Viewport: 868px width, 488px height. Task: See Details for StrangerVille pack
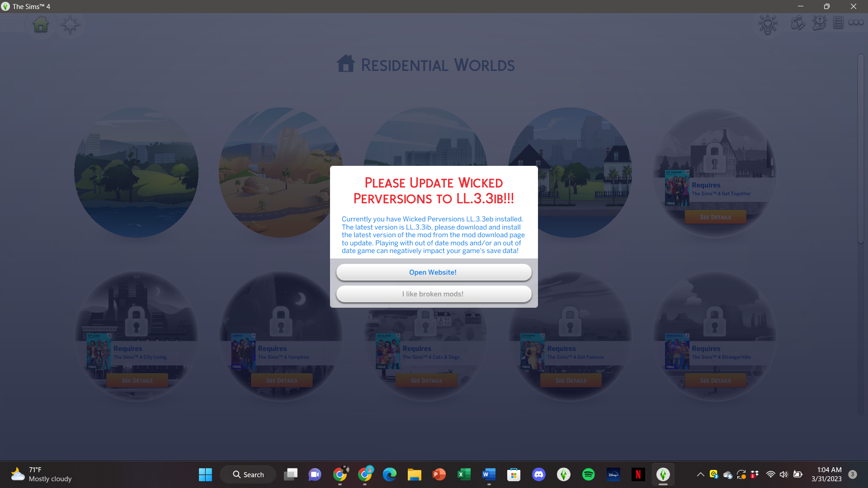click(x=715, y=380)
